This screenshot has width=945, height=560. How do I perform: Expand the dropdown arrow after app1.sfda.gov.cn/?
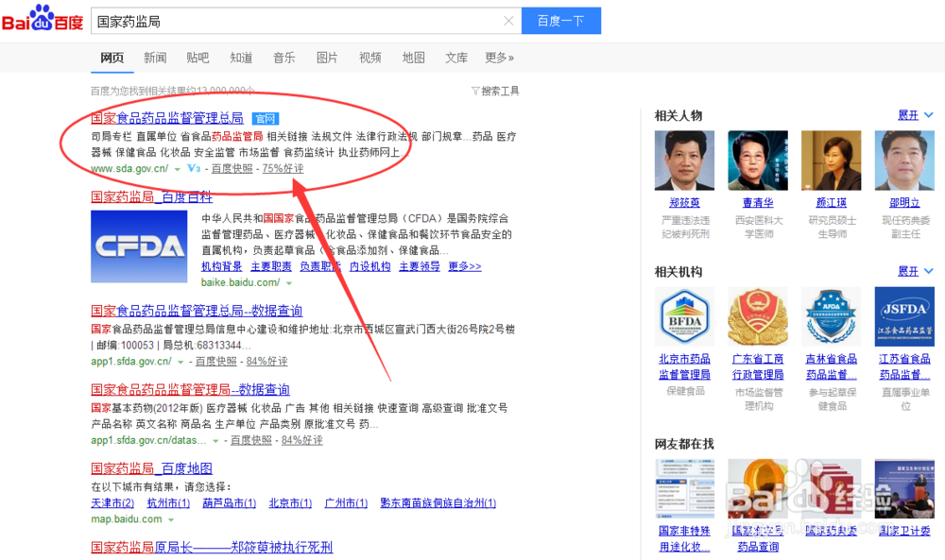[180, 362]
